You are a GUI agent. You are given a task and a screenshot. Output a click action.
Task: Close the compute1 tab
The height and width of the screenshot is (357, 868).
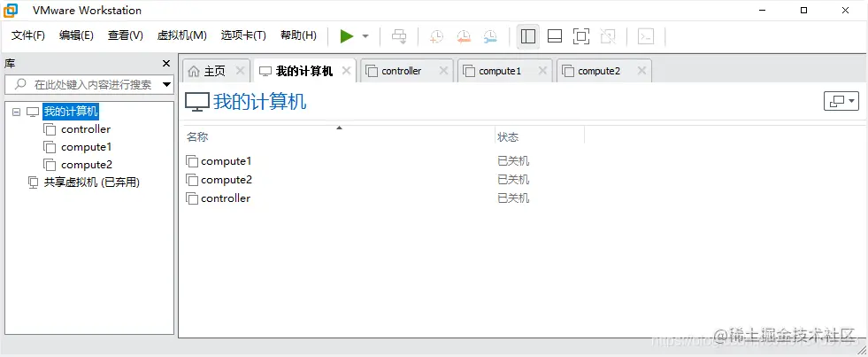[542, 70]
